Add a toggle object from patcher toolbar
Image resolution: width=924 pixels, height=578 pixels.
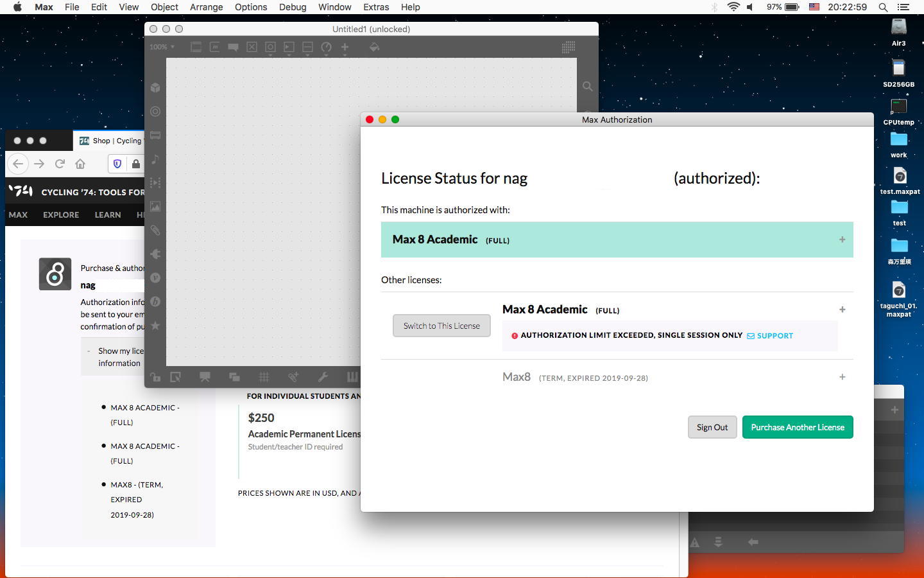tap(252, 47)
